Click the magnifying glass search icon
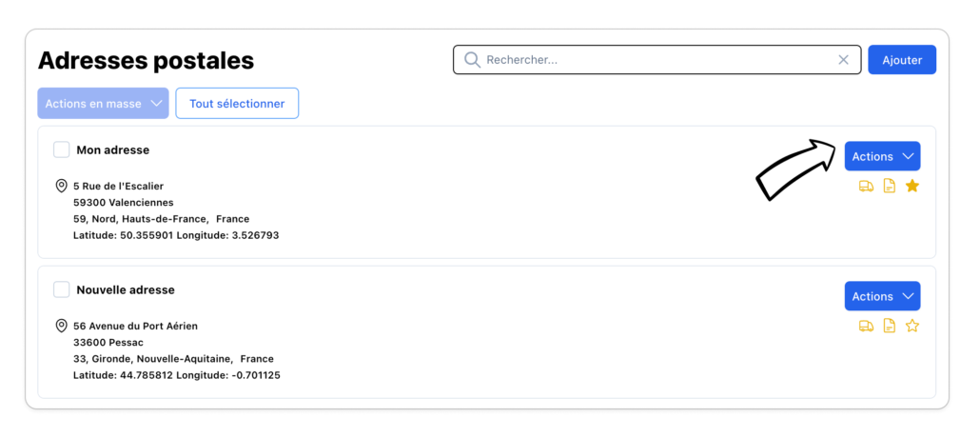The height and width of the screenshot is (438, 980). click(x=472, y=60)
